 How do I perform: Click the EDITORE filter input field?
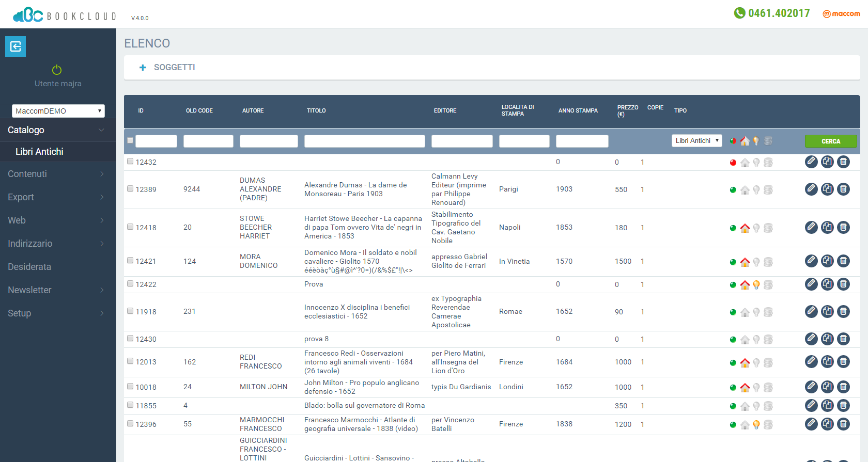pos(462,141)
